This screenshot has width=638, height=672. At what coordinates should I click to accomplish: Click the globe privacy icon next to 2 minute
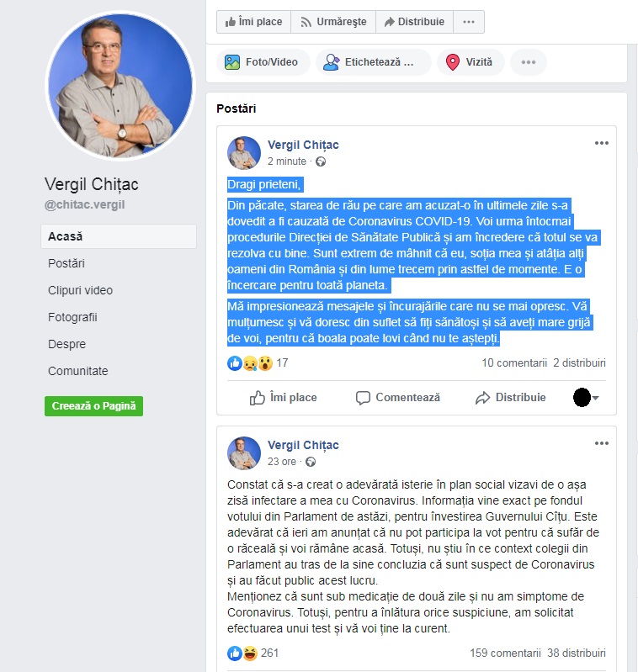pyautogui.click(x=321, y=161)
